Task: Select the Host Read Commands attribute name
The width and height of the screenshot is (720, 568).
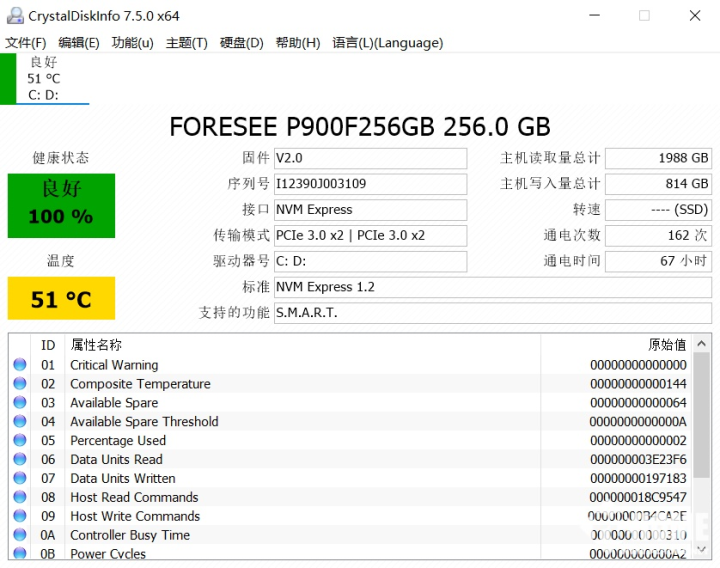Action: [134, 497]
